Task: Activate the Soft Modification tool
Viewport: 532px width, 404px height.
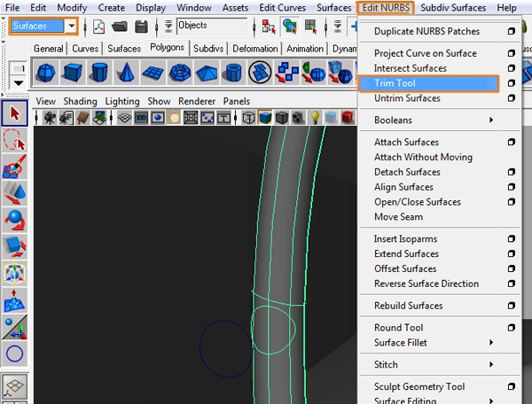Action: [14, 300]
